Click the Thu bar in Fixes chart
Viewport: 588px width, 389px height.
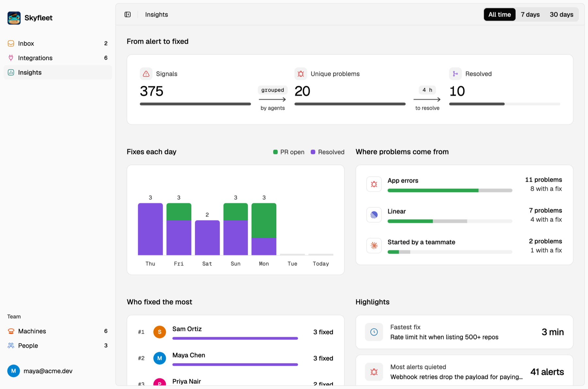click(150, 229)
